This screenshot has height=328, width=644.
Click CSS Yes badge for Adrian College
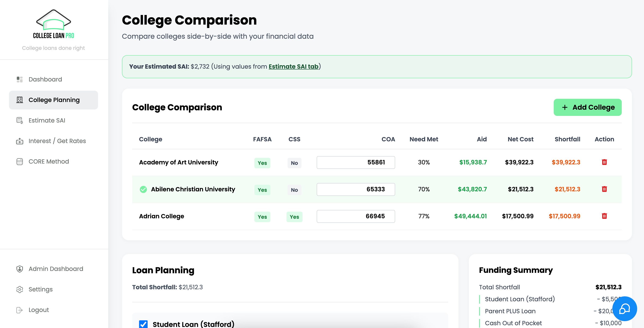tap(294, 217)
